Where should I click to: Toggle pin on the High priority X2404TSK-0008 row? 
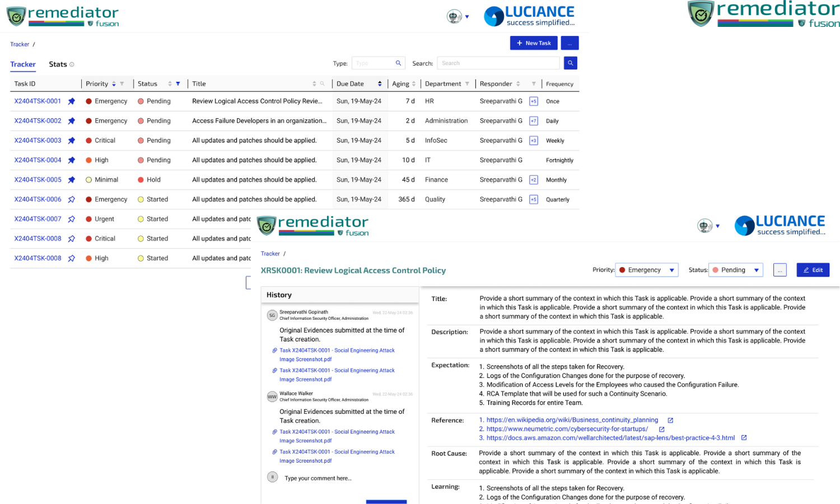pos(71,258)
